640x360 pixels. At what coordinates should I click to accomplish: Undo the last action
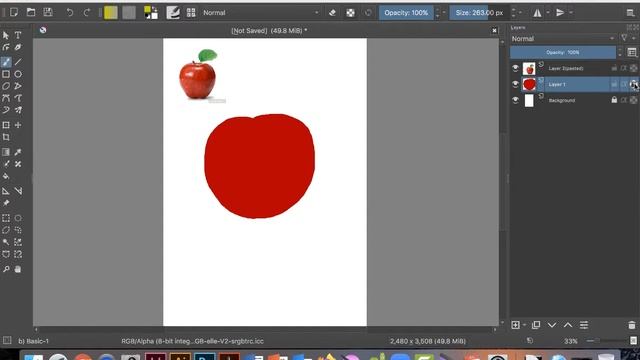[x=70, y=13]
